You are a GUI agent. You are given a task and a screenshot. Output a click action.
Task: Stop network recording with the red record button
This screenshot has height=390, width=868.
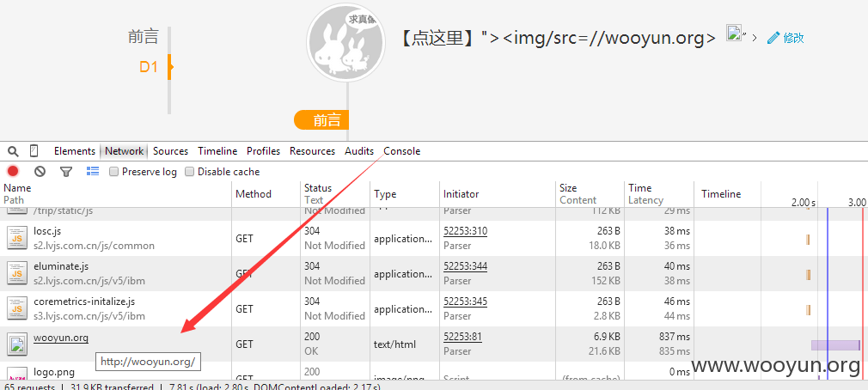pyautogui.click(x=13, y=172)
